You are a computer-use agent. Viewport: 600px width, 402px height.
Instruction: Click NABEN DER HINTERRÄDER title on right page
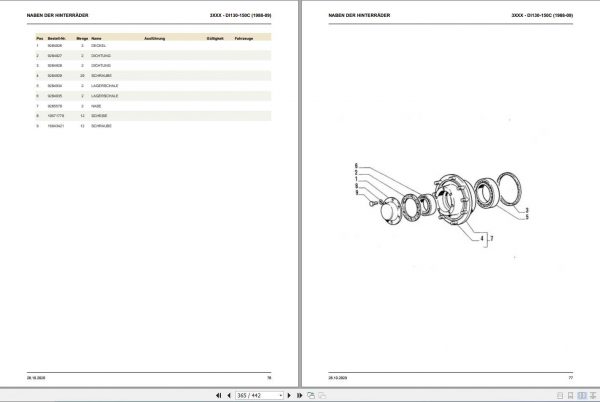click(x=359, y=15)
